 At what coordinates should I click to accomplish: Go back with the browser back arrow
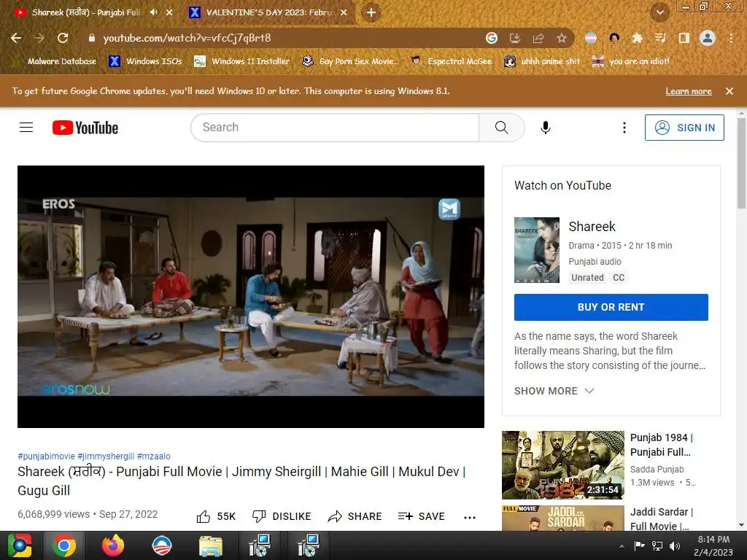coord(16,38)
